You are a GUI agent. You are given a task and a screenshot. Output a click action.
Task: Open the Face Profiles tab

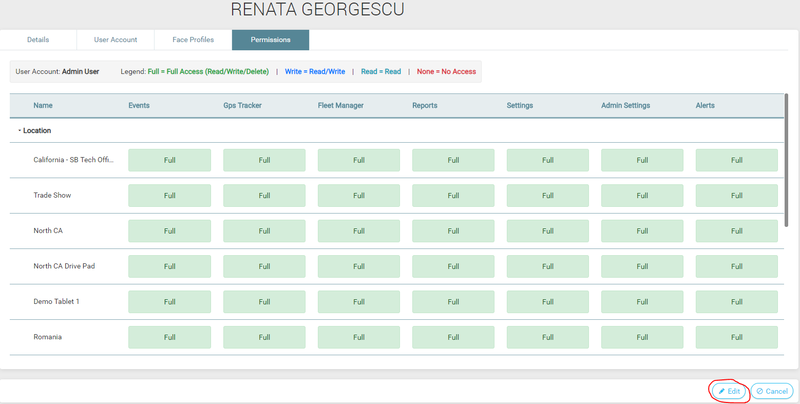[192, 40]
